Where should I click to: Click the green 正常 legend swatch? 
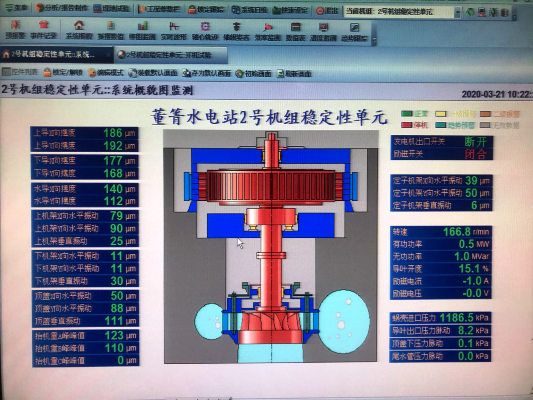[x=407, y=114]
